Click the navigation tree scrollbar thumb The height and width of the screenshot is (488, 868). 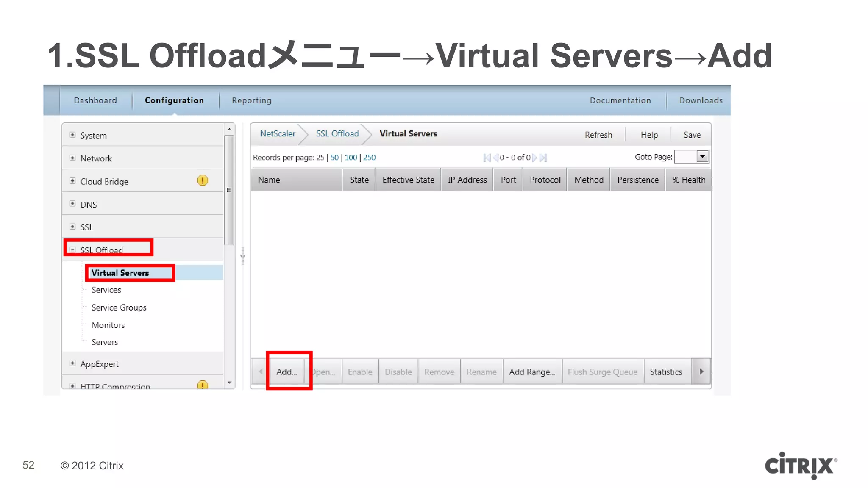pos(229,190)
